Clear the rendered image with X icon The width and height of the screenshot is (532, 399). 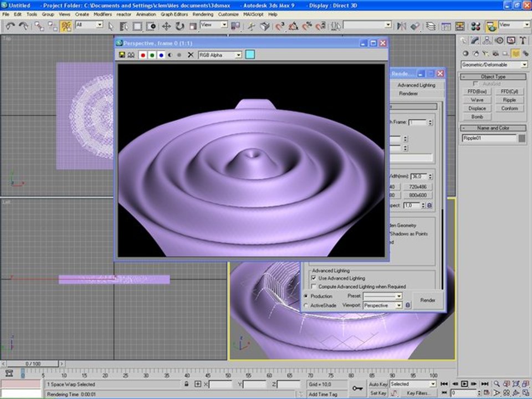click(191, 55)
